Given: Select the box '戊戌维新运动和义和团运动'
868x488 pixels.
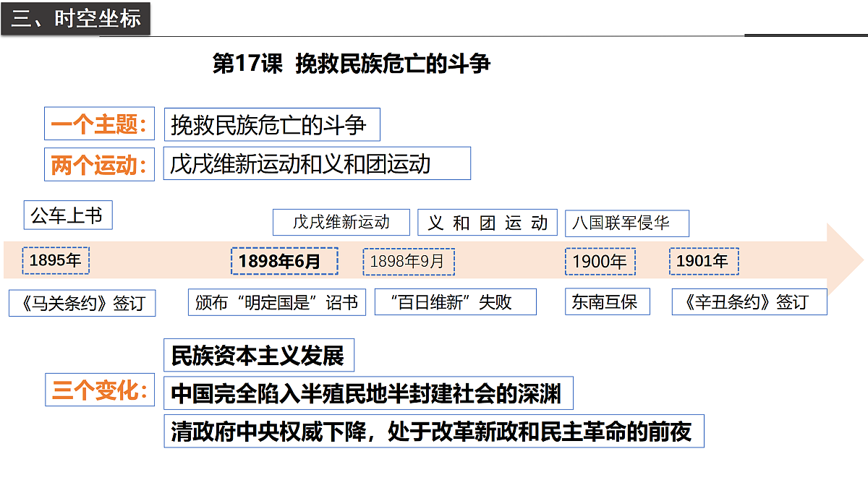Looking at the screenshot, I should point(317,164).
